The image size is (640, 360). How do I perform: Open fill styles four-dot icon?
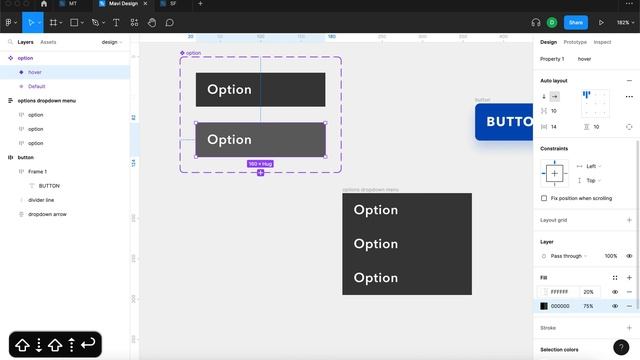coord(615,278)
